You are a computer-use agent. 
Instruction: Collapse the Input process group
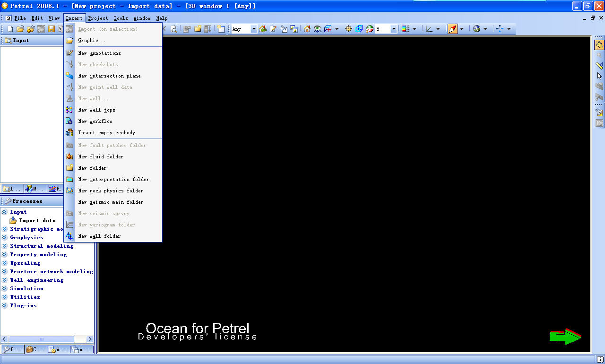point(4,212)
